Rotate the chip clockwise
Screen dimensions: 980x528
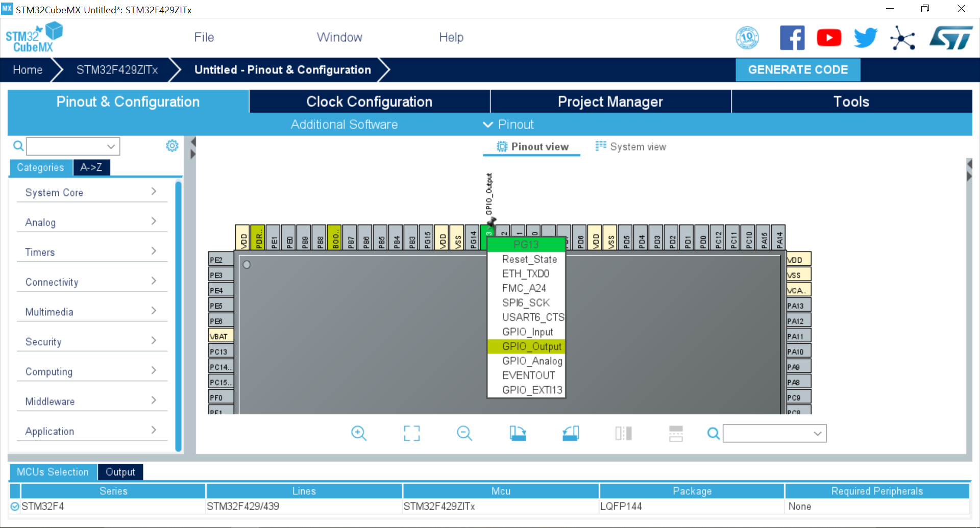coord(518,434)
